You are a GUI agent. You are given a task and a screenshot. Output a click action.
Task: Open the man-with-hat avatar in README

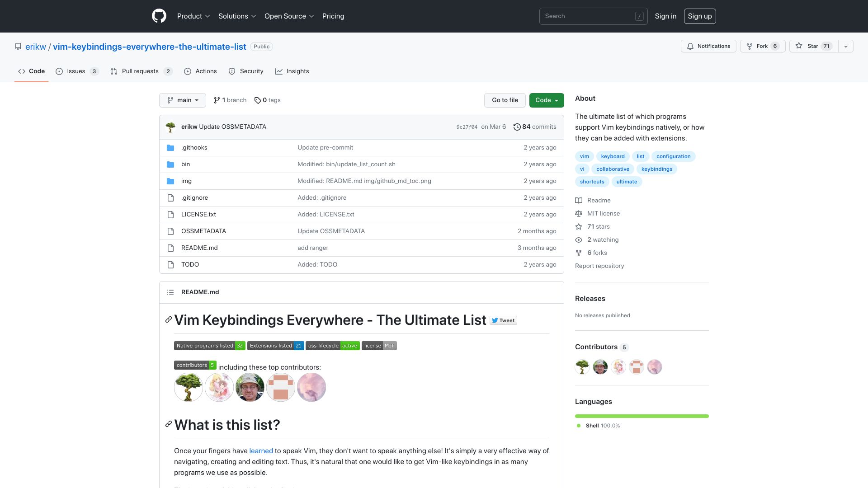point(250,387)
